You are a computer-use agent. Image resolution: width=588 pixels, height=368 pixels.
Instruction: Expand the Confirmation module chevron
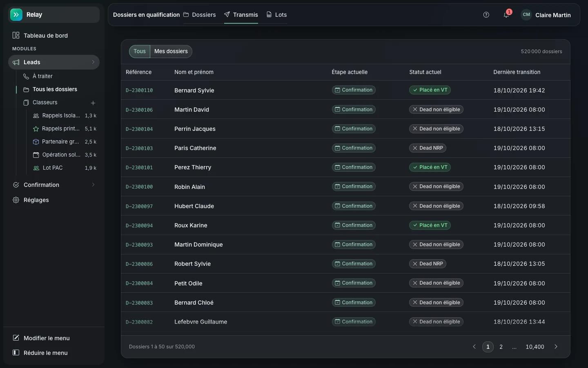[x=93, y=185]
